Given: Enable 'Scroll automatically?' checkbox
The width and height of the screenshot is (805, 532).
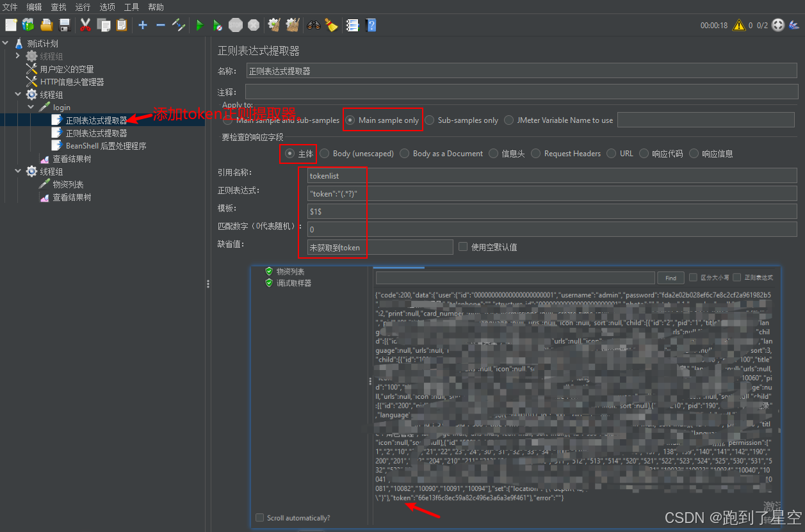Looking at the screenshot, I should (259, 518).
